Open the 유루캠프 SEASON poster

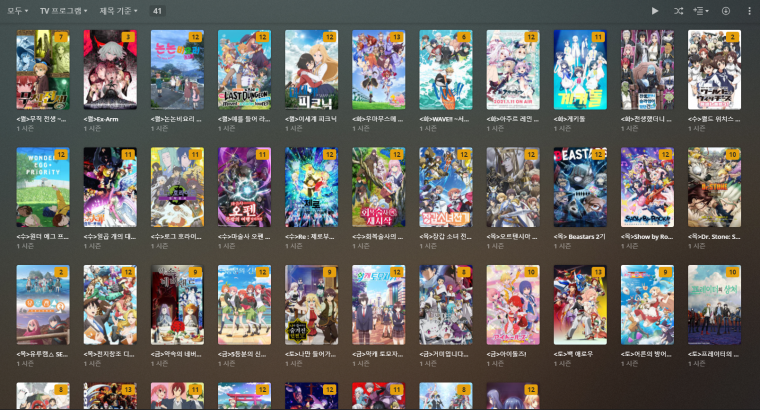[x=43, y=305]
